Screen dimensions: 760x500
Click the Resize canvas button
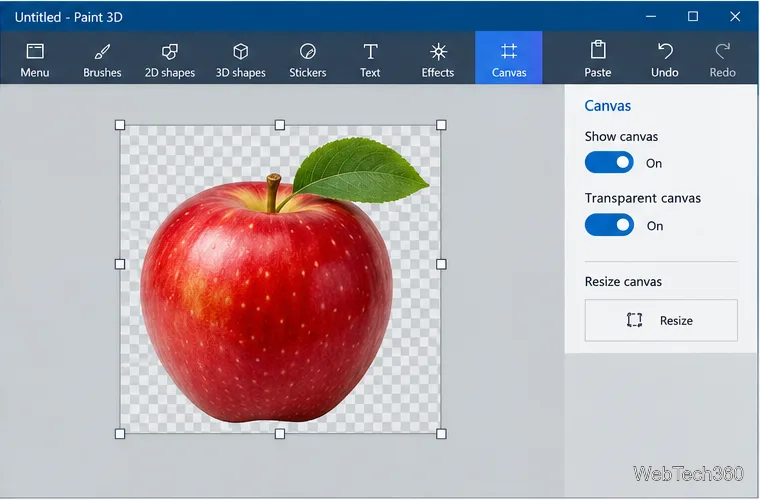pyautogui.click(x=661, y=320)
